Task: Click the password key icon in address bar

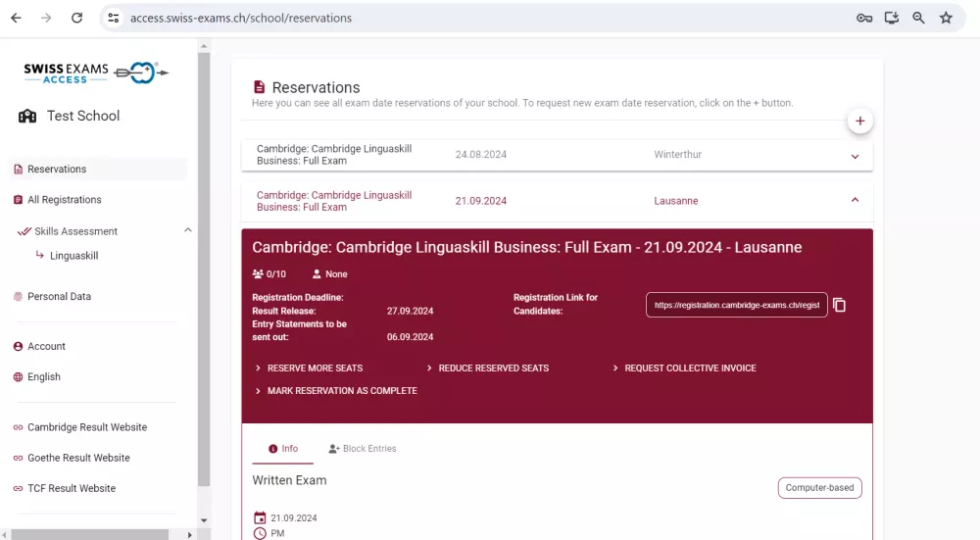Action: point(863,18)
